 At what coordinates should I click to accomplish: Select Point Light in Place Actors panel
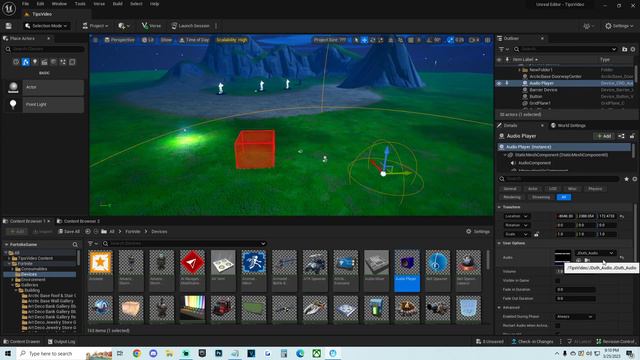45,104
